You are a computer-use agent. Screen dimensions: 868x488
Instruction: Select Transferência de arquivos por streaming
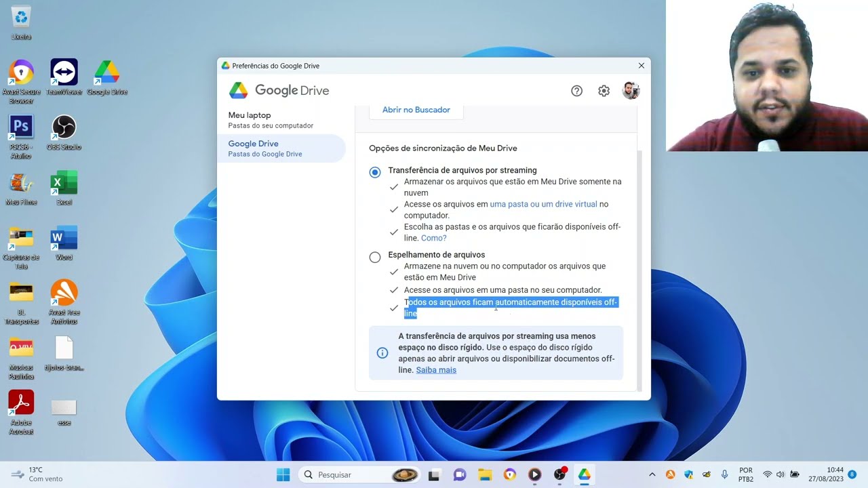pyautogui.click(x=375, y=172)
